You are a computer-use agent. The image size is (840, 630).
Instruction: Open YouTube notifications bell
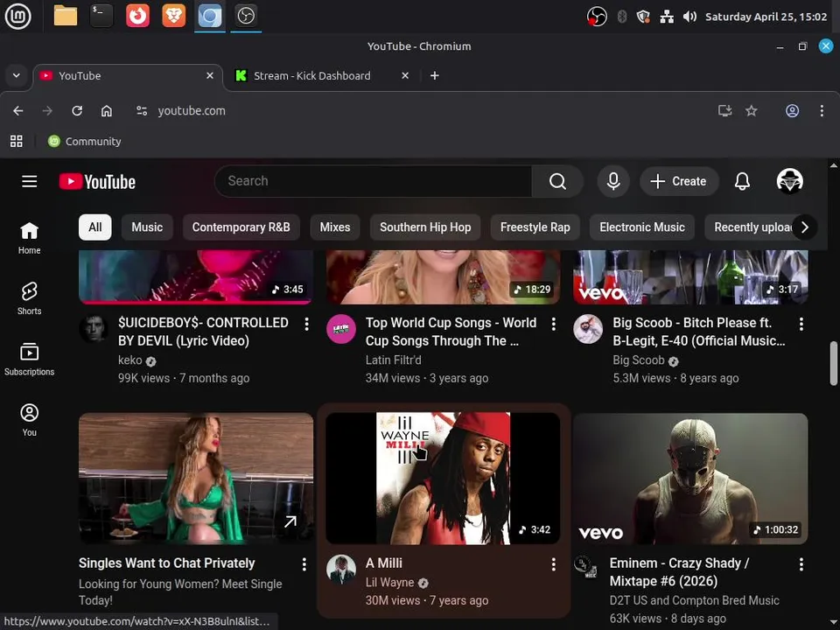(742, 181)
